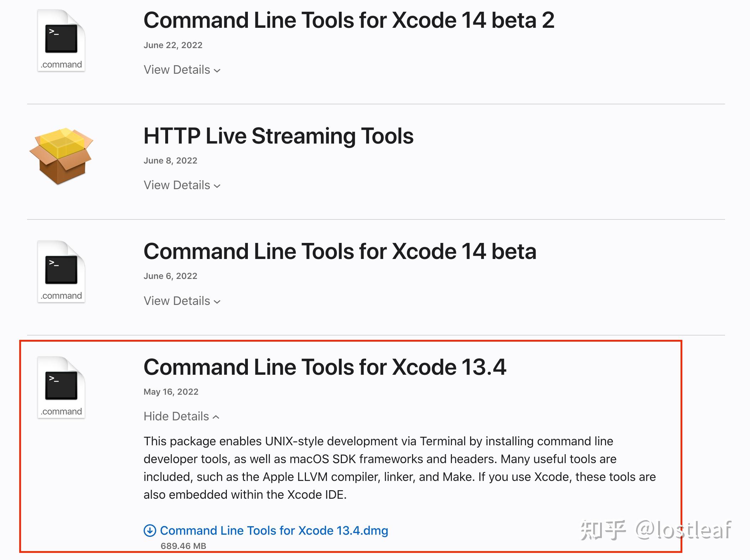Image resolution: width=750 pixels, height=560 pixels.
Task: Click the download arrow icon beside the 13.4 dmg
Action: pyautogui.click(x=150, y=530)
